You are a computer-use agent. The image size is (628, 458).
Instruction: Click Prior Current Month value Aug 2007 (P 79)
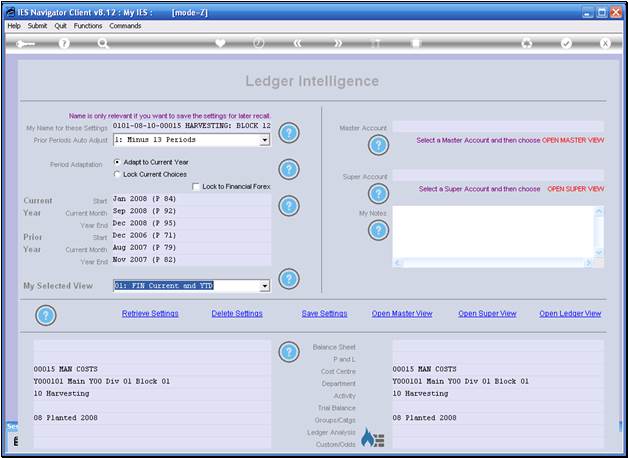coord(192,248)
